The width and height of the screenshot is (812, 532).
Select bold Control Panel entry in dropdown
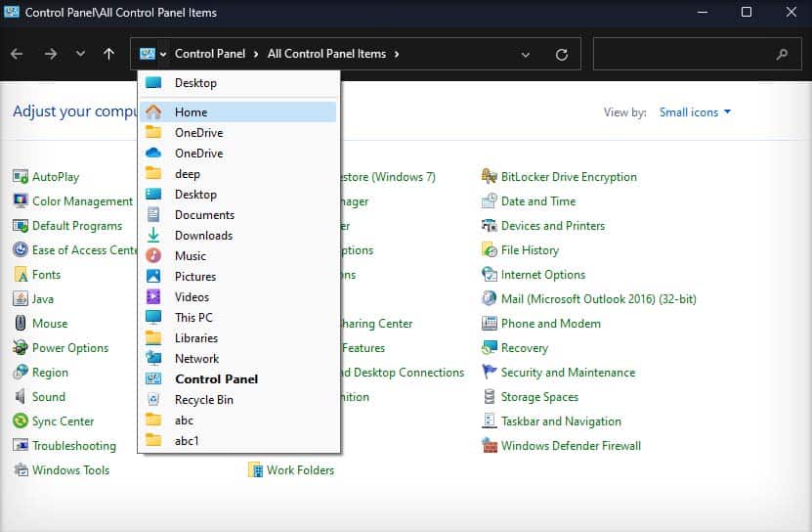[237, 379]
